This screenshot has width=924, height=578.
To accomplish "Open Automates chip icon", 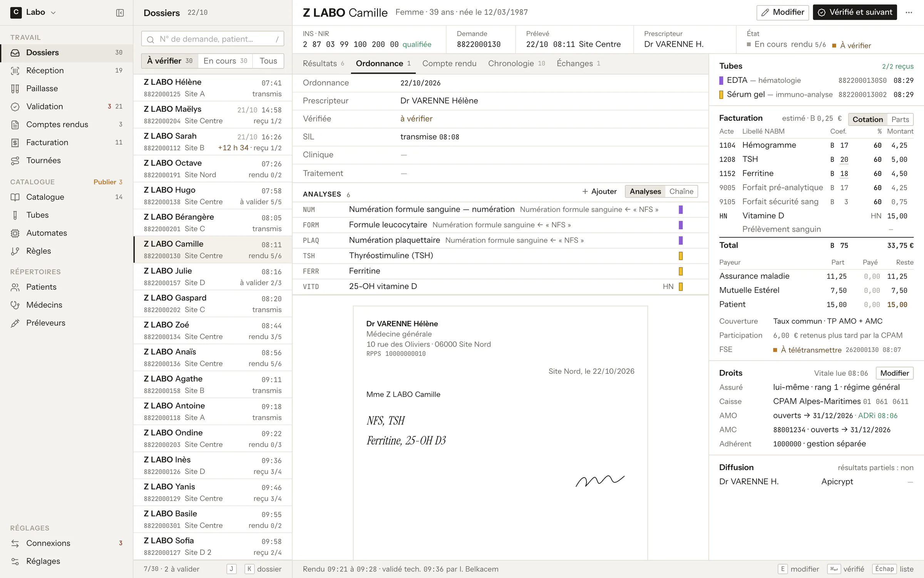I will [x=15, y=233].
